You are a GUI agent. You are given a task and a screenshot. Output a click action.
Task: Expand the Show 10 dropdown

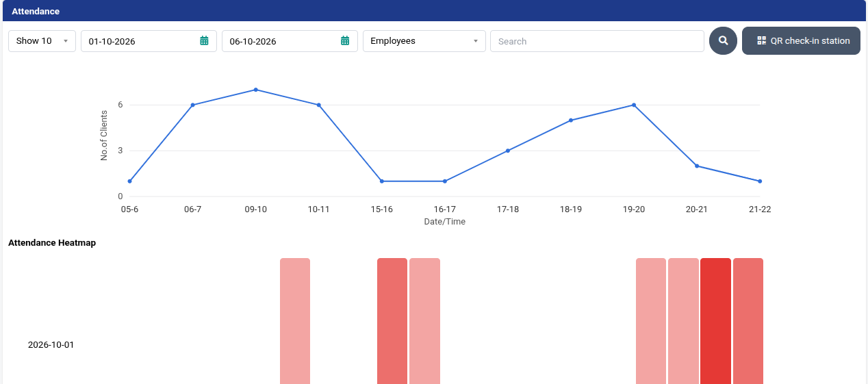point(42,41)
